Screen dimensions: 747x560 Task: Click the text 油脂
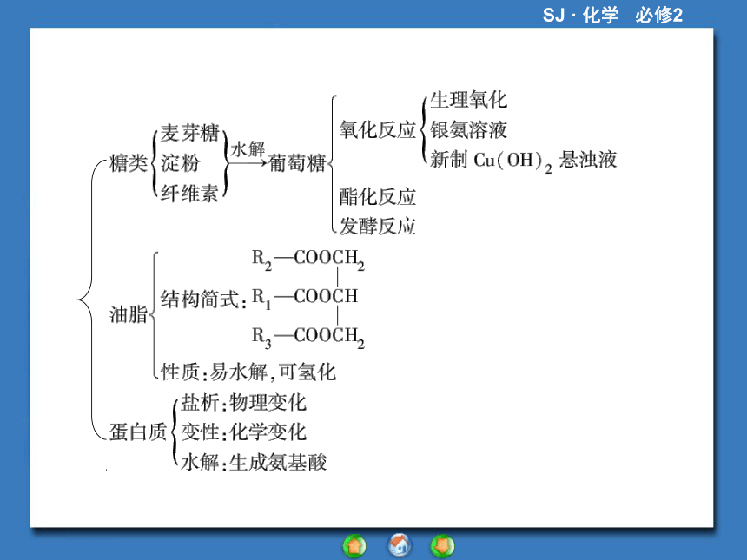tap(128, 314)
